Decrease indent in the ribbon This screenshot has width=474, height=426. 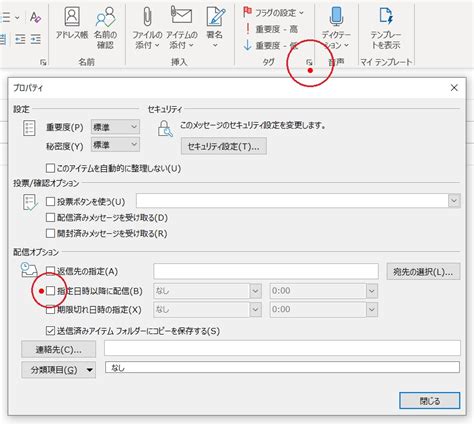tap(20, 39)
